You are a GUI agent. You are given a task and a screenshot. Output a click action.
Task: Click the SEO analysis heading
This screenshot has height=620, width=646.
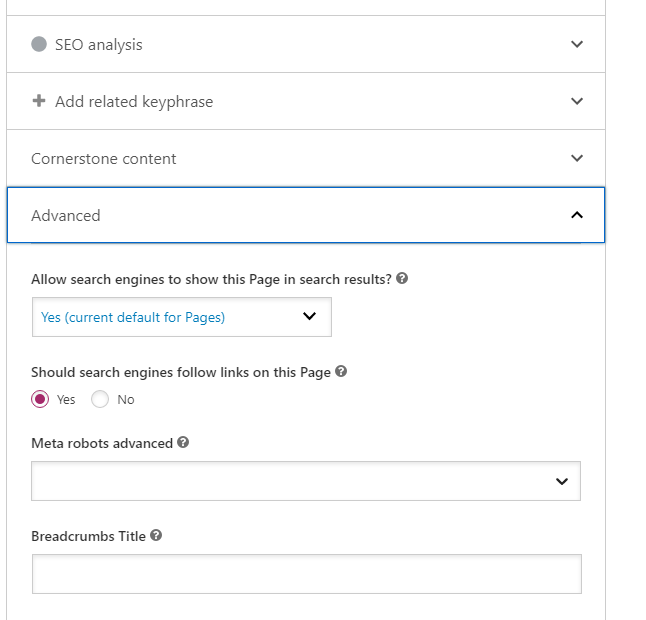coord(99,44)
